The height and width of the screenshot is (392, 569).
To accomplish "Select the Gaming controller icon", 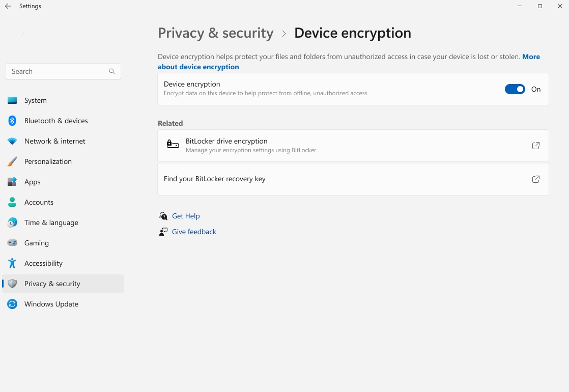I will (12, 243).
